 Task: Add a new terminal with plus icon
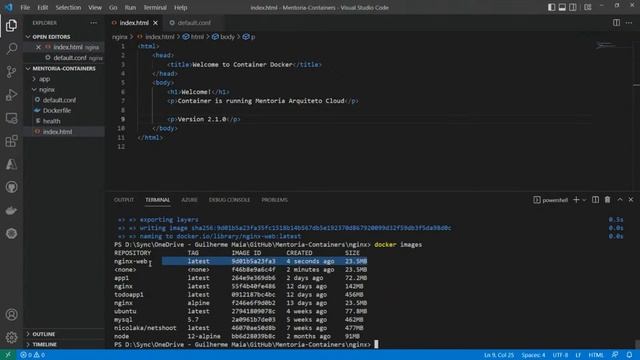pyautogui.click(x=576, y=200)
